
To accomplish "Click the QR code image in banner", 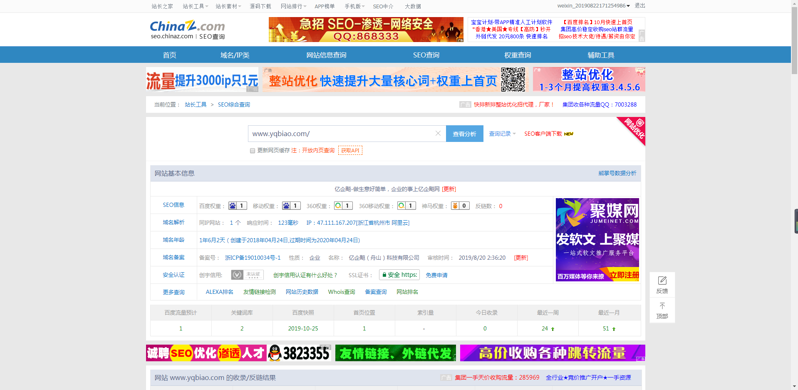I will coord(513,79).
